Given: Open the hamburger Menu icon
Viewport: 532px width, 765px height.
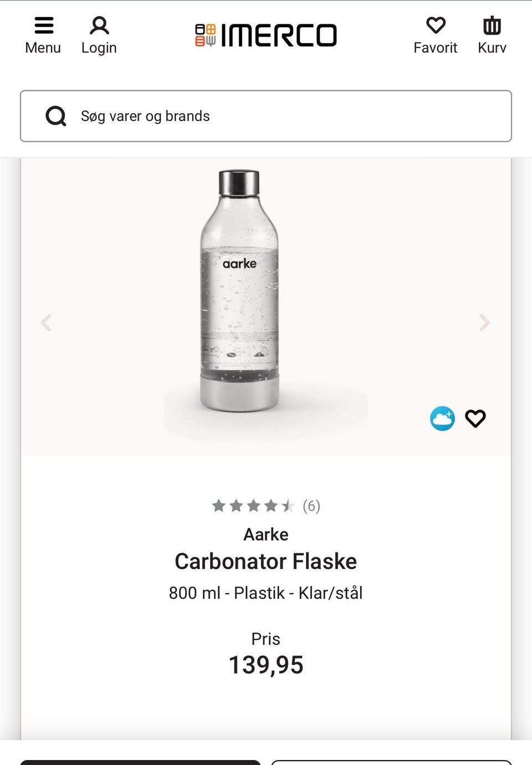Looking at the screenshot, I should click(x=44, y=25).
